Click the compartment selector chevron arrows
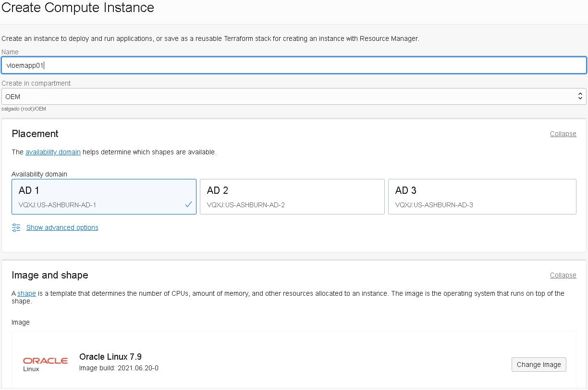The height and width of the screenshot is (390, 588). coord(579,96)
